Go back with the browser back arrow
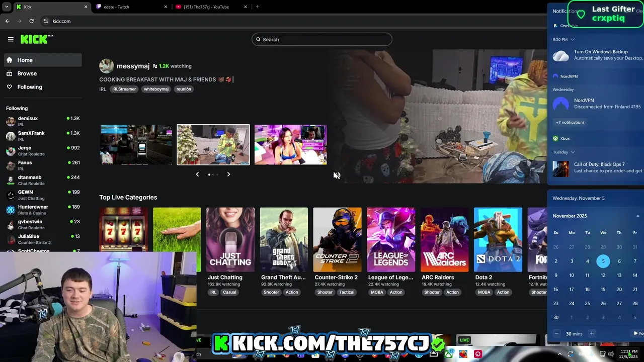This screenshot has height=362, width=644. [x=7, y=21]
